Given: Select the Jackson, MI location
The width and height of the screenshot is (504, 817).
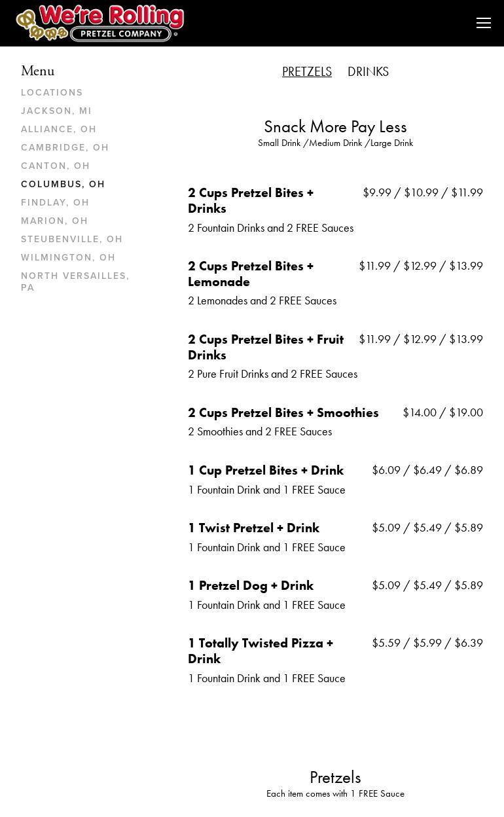Looking at the screenshot, I should tap(56, 111).
